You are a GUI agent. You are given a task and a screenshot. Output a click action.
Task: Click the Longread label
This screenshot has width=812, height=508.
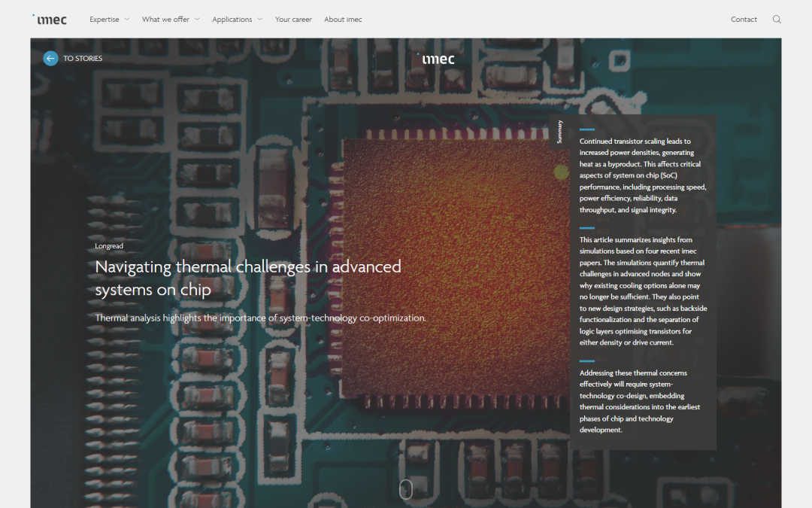(109, 245)
